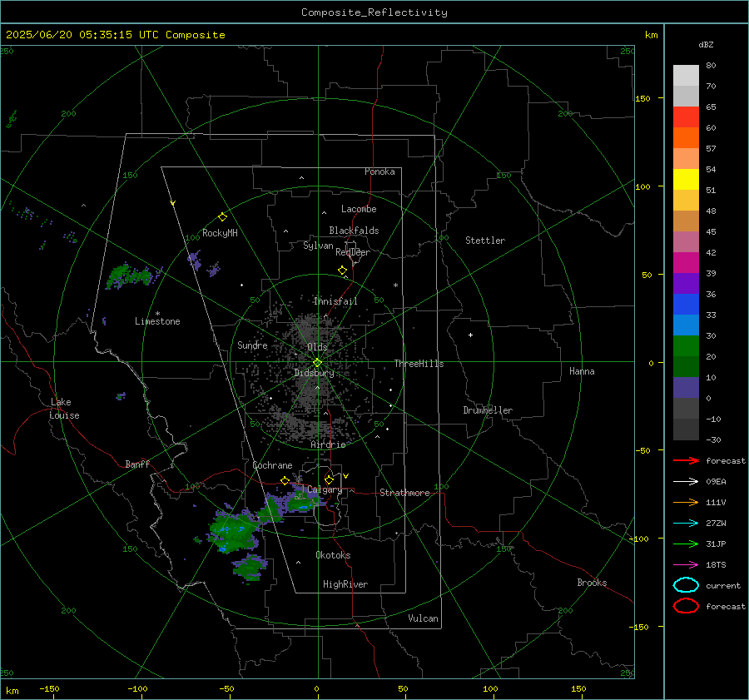Viewport: 749px width, 700px height.
Task: Click the yellow diamond marker near RockyMH
Action: tap(222, 217)
